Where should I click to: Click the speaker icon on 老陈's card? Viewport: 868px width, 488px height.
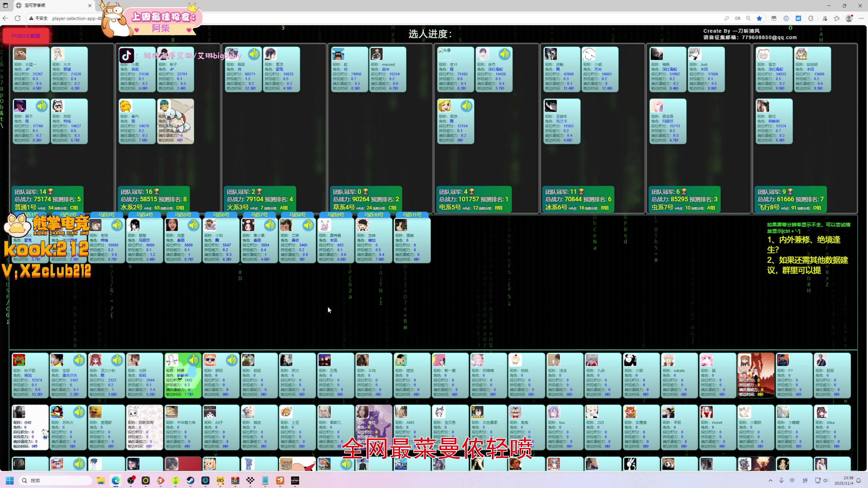coord(117,225)
